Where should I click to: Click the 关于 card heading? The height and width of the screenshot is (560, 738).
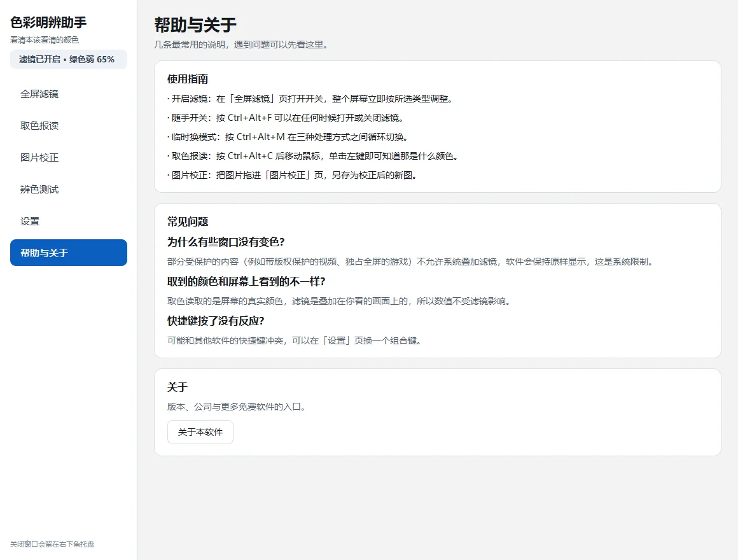tap(178, 388)
